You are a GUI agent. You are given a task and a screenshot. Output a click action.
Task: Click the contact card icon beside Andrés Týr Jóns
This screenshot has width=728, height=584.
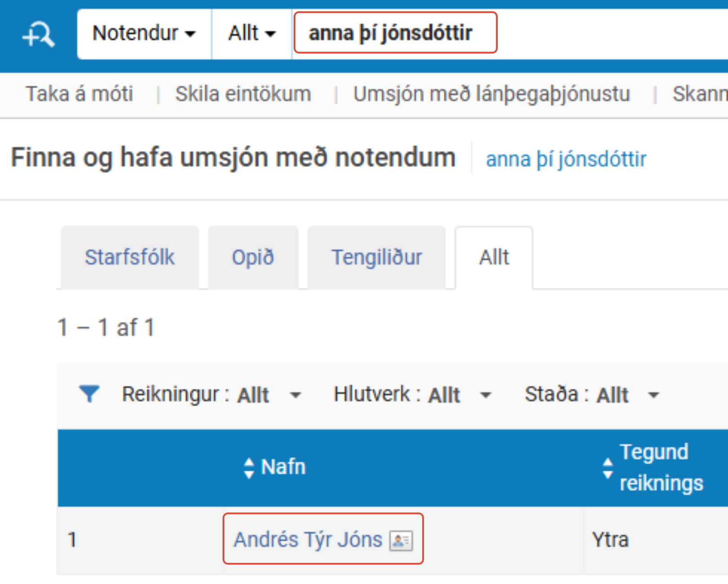pyautogui.click(x=401, y=541)
